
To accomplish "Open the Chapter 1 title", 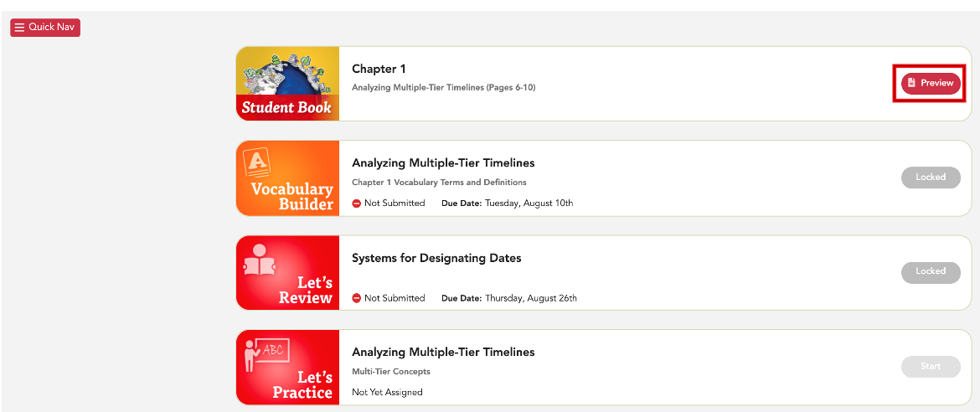I will pyautogui.click(x=379, y=69).
